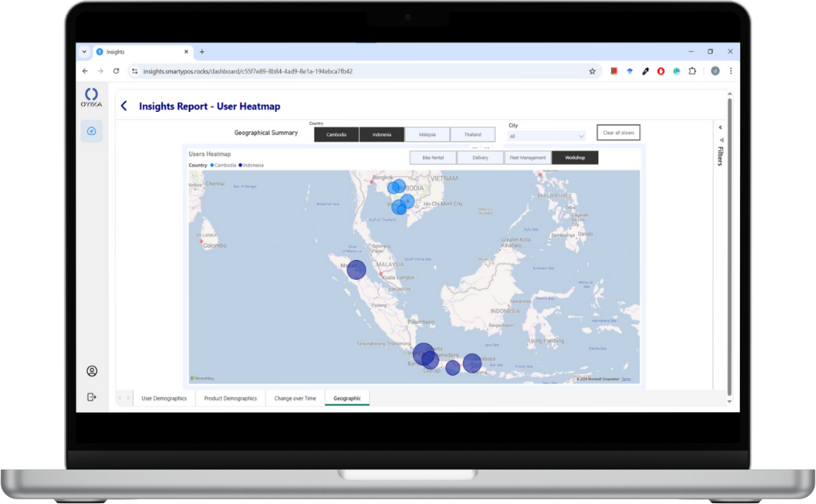Toggle the Thailand country slicer

click(x=472, y=134)
